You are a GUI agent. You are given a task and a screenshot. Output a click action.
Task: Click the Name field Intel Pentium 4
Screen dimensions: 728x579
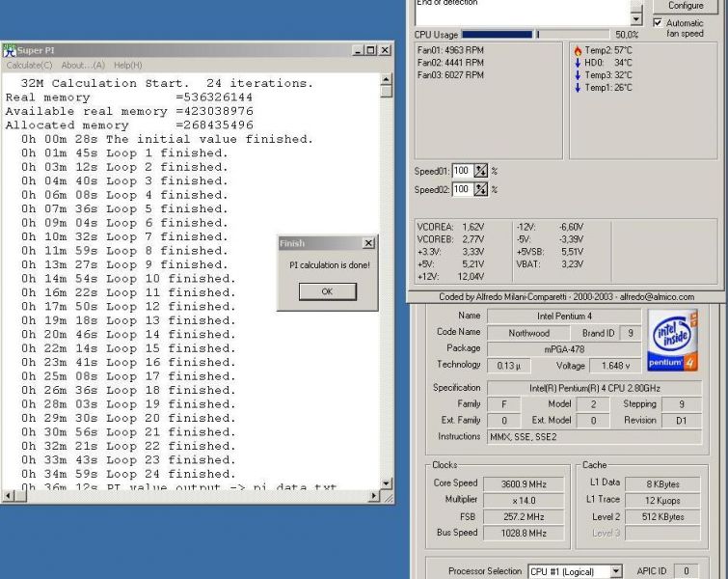click(564, 316)
